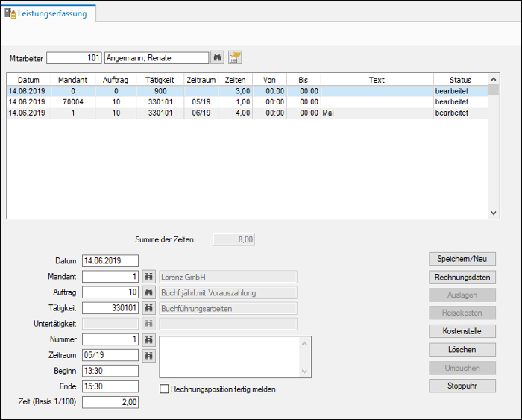Screen dimensions: 522x420
Task: Select the row with Mandant 70004
Action: [248, 102]
